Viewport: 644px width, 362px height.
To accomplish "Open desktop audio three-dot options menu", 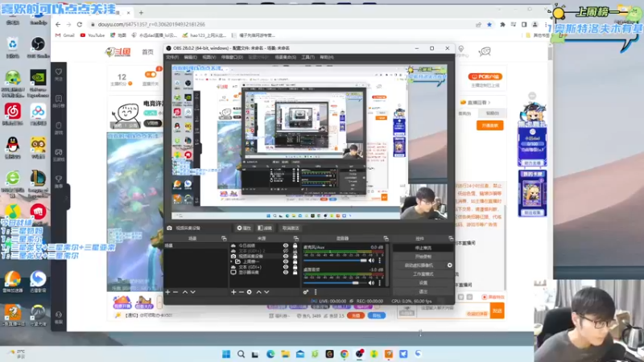I will tap(379, 283).
